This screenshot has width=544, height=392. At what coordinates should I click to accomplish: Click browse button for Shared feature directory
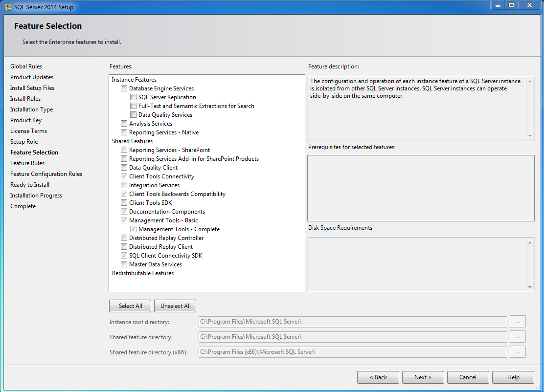518,337
